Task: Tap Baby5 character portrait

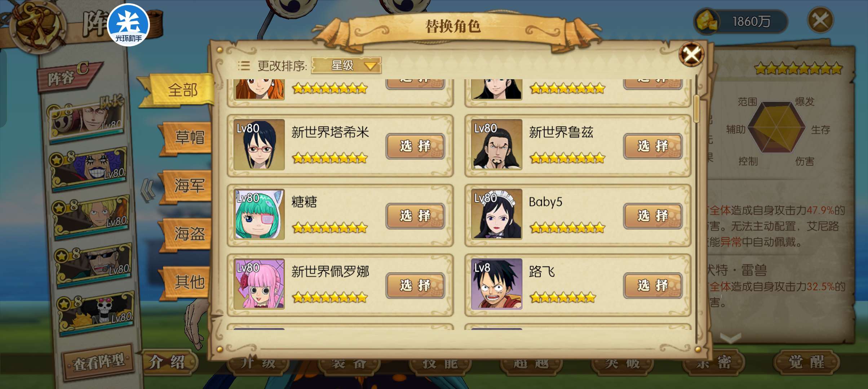Action: tap(496, 214)
